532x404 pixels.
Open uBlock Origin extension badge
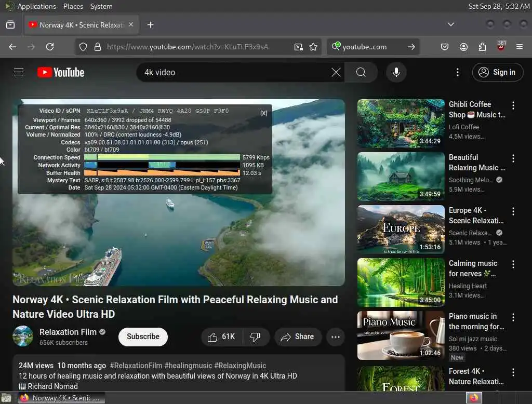pyautogui.click(x=501, y=46)
